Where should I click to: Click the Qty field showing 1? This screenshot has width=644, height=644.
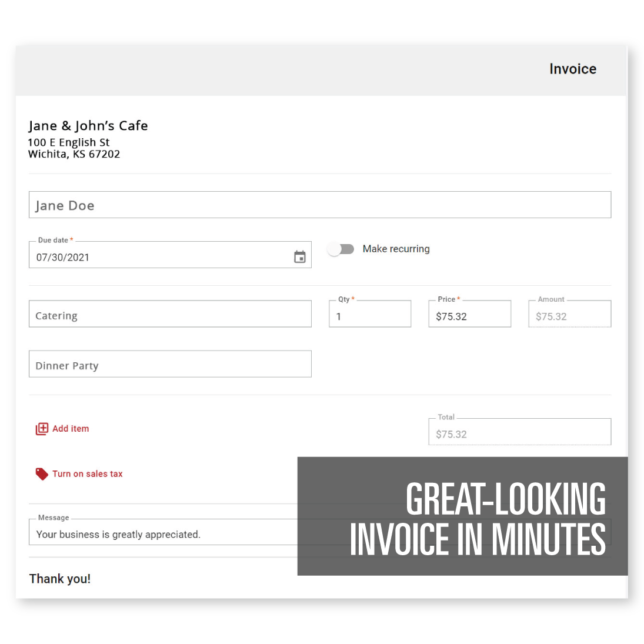(x=370, y=314)
